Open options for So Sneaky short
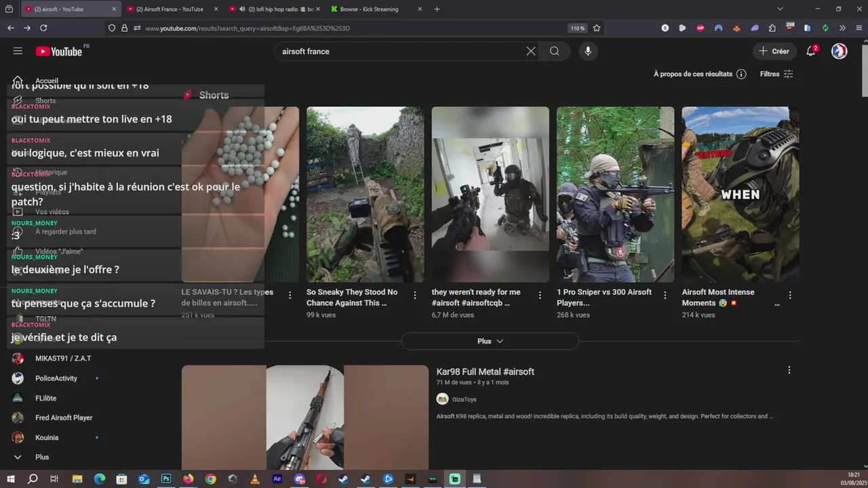This screenshot has height=488, width=868. click(415, 295)
